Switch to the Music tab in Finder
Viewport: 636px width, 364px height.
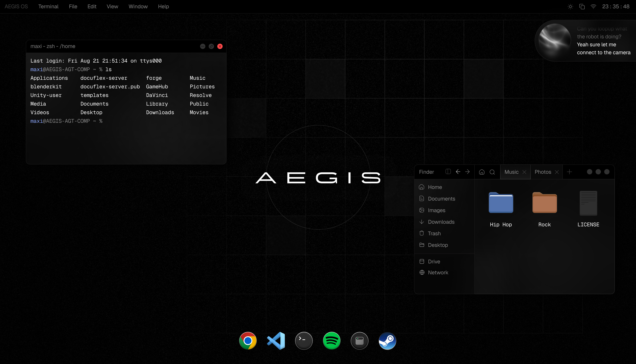click(x=511, y=172)
